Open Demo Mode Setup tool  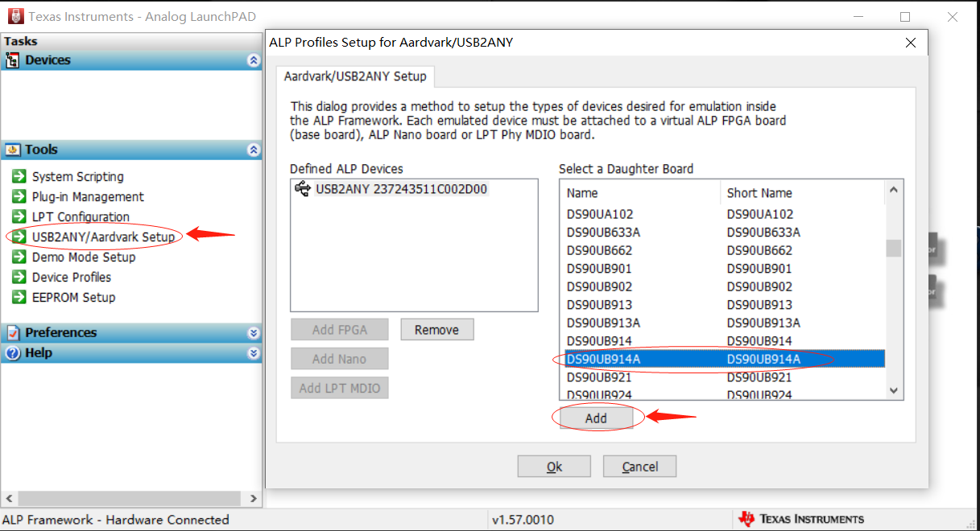[x=84, y=257]
